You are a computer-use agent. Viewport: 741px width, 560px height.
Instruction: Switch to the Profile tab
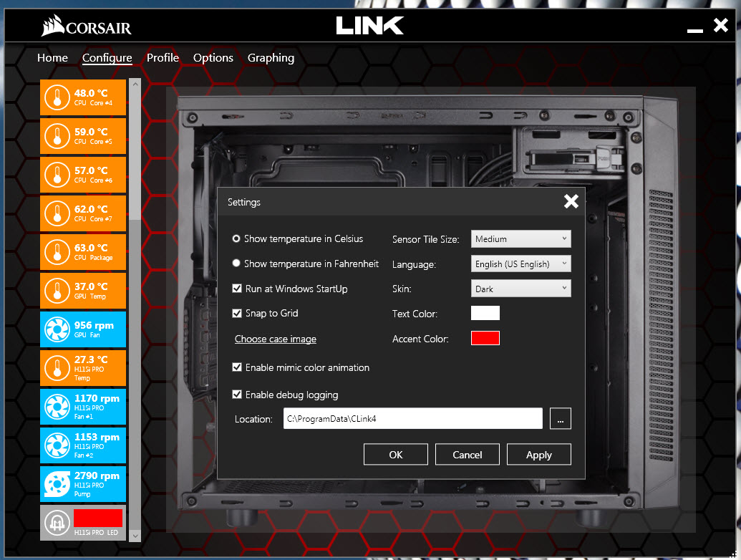[163, 58]
